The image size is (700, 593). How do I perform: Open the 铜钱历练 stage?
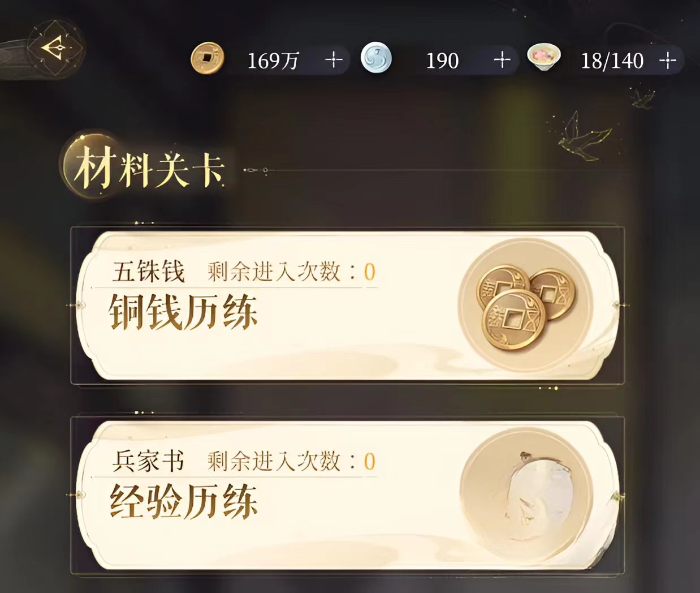[x=347, y=306]
